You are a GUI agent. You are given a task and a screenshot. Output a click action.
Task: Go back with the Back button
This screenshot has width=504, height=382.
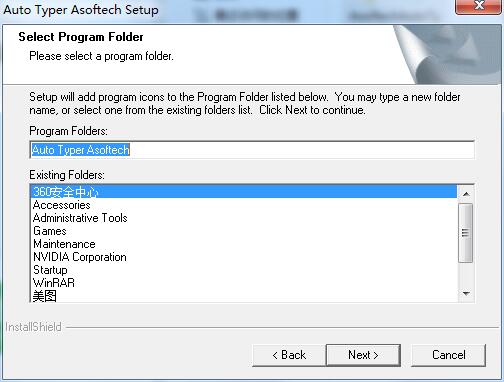[x=289, y=355]
